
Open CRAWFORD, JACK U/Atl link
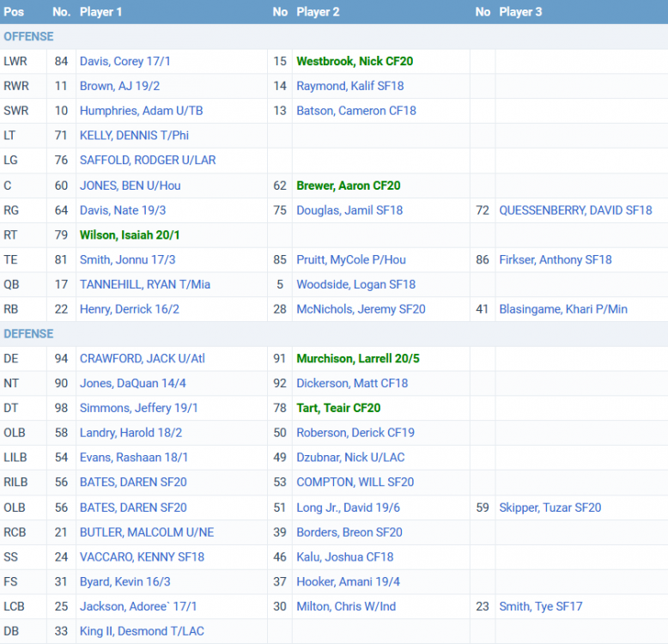click(x=143, y=359)
